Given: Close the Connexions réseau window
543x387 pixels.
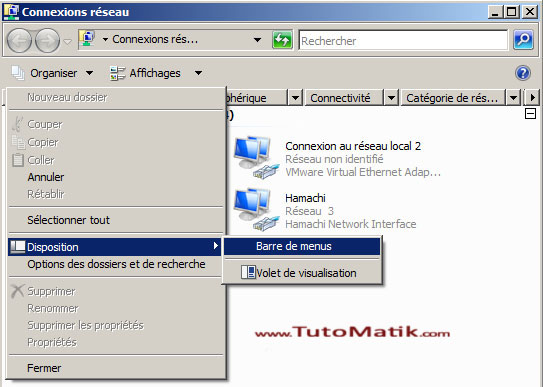Looking at the screenshot, I should click(530, 12).
